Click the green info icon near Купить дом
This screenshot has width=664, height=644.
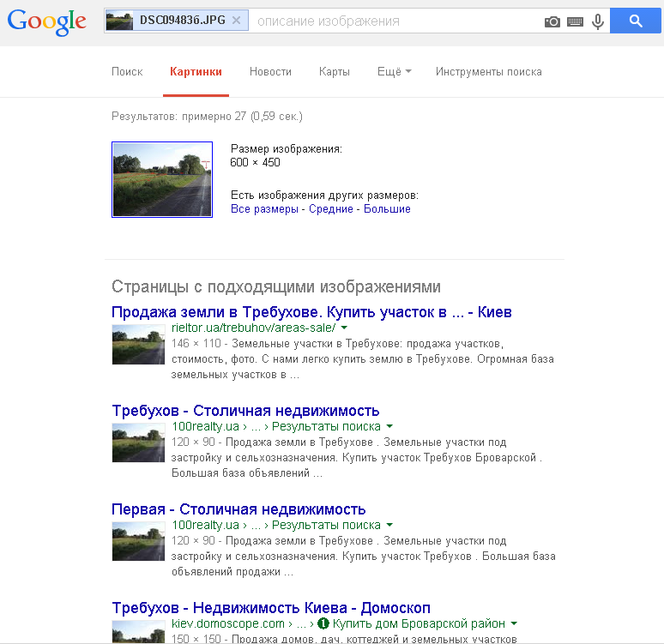pos(323,623)
